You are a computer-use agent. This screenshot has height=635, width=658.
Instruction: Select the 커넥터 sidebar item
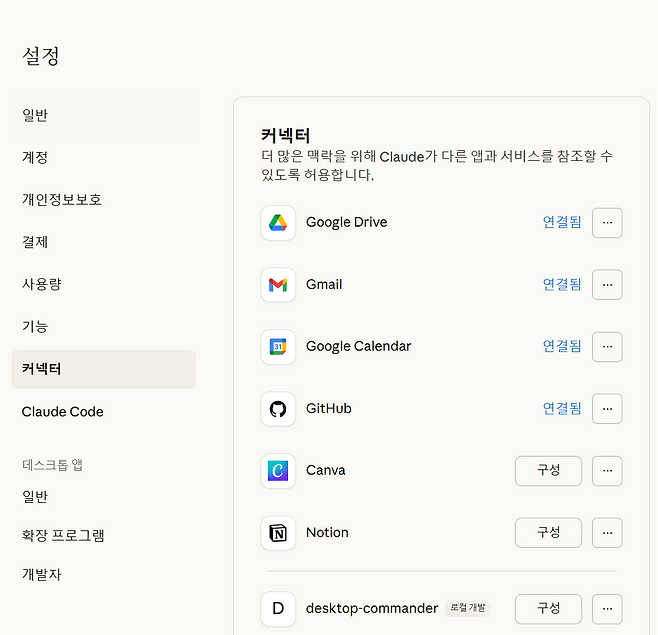coord(103,369)
